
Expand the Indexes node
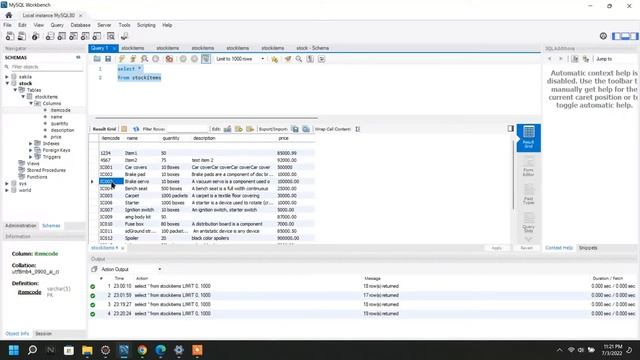tap(31, 144)
